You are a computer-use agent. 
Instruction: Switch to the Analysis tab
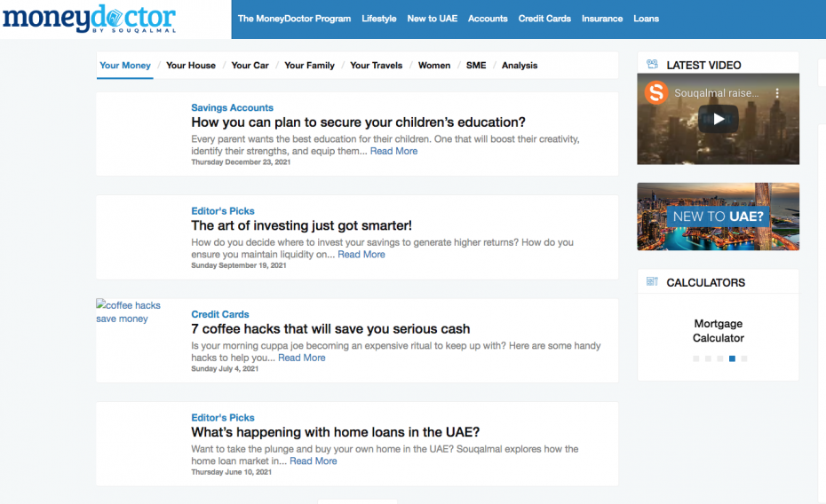click(x=520, y=66)
